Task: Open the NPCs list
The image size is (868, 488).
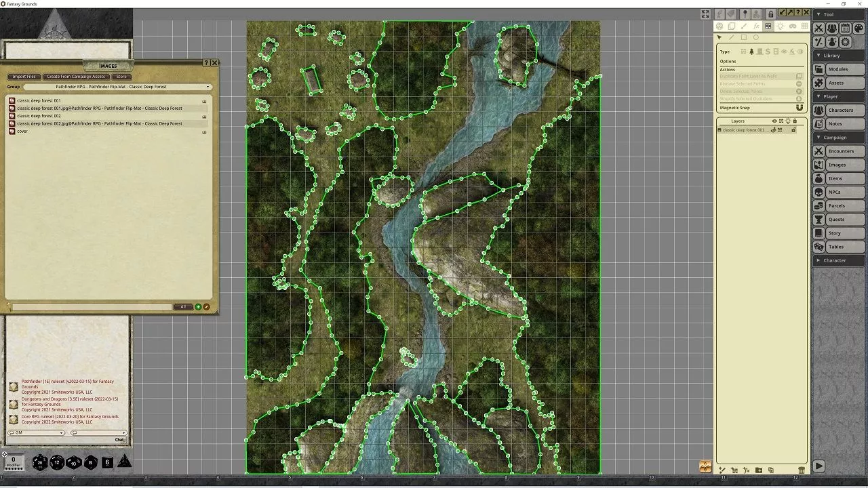Action: pyautogui.click(x=845, y=192)
